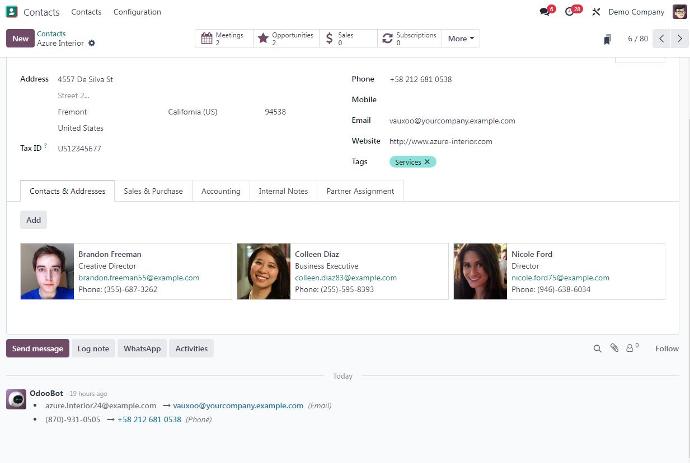Viewport: 690px width, 463px height.
Task: Click the gear icon next to Azure Interior
Action: [92, 43]
